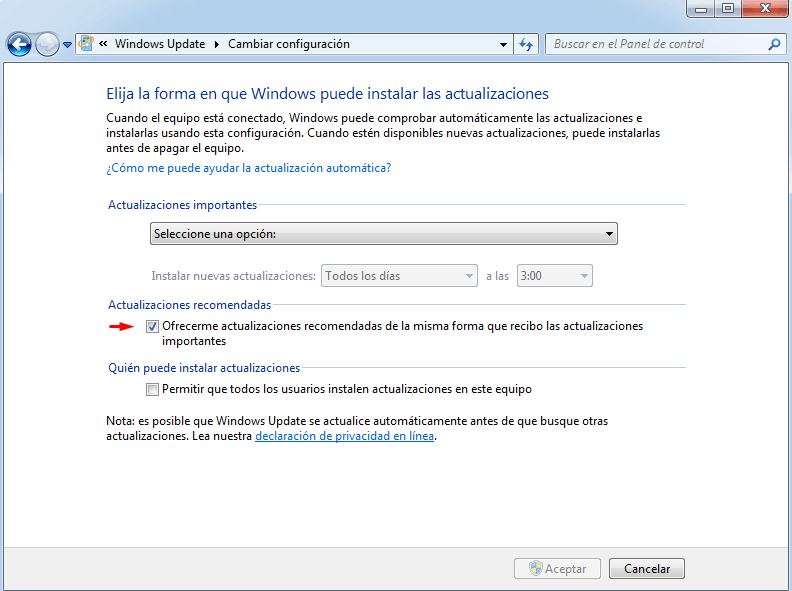Open declaración de privacidad en línea link

(344, 436)
